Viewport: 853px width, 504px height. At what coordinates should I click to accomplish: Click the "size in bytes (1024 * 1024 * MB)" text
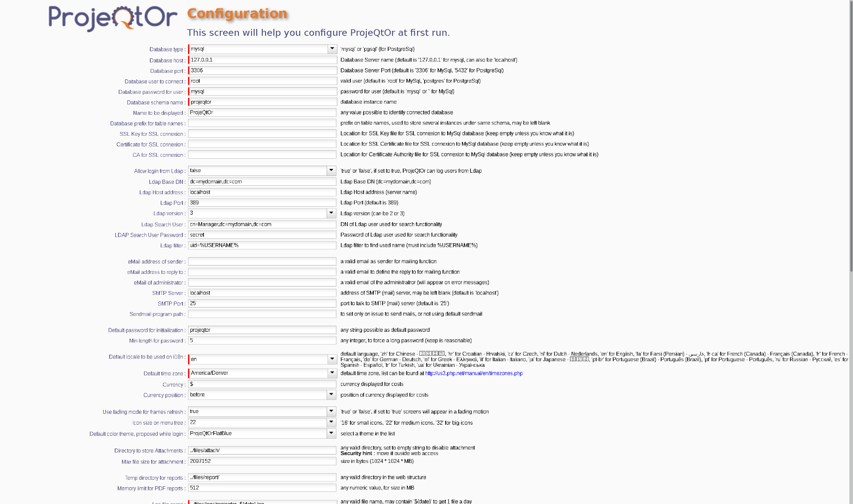pos(377,461)
